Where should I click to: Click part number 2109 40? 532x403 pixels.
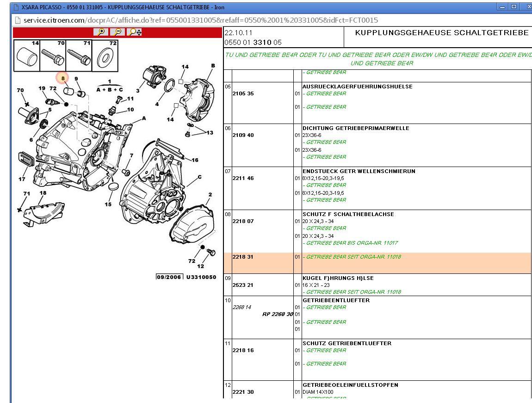pos(243,135)
